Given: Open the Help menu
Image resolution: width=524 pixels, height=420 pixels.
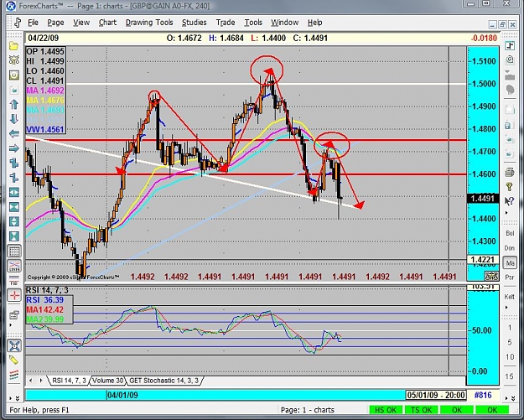Looking at the screenshot, I should 314,23.
